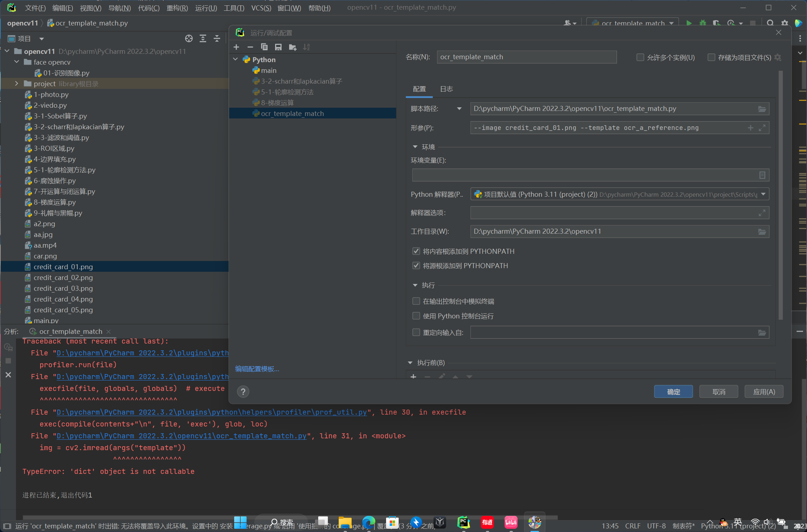Image resolution: width=807 pixels, height=532 pixels.
Task: Click the 名称 input field
Action: pos(526,57)
